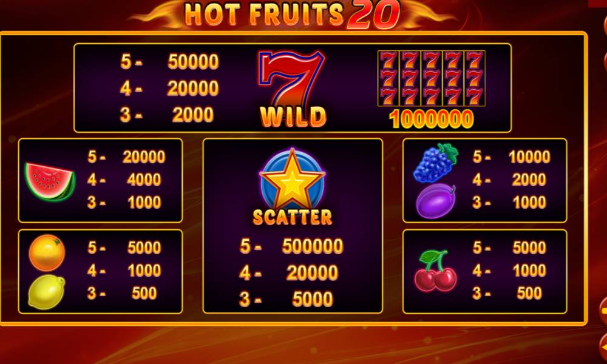The width and height of the screenshot is (607, 364).
Task: Click the yellow lemon symbol
Action: coord(47,292)
